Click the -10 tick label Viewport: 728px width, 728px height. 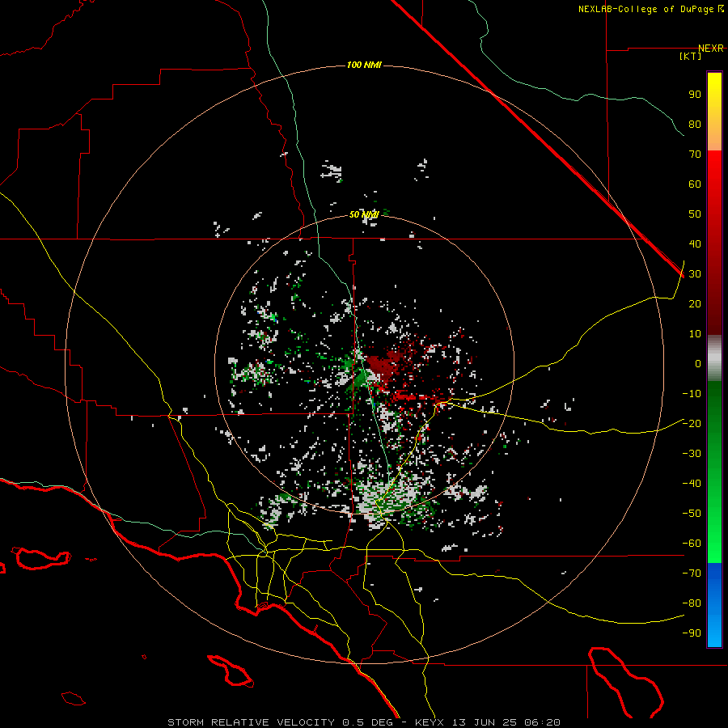(692, 394)
